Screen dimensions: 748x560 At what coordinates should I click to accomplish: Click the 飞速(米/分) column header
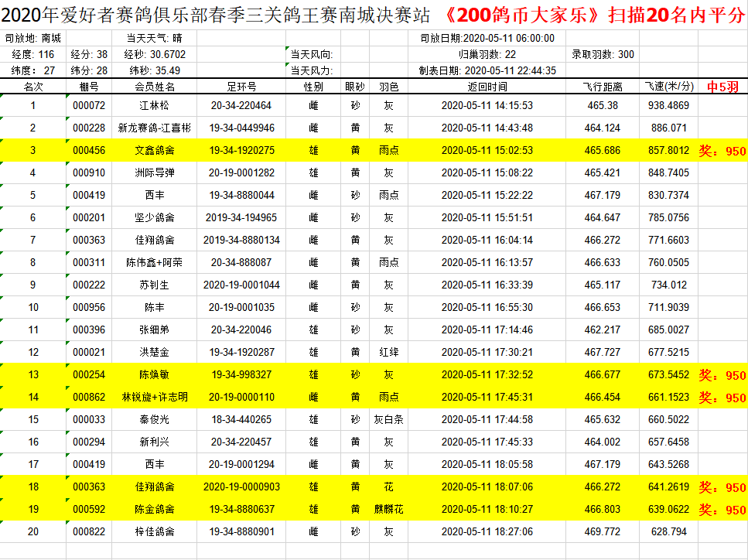pos(668,87)
